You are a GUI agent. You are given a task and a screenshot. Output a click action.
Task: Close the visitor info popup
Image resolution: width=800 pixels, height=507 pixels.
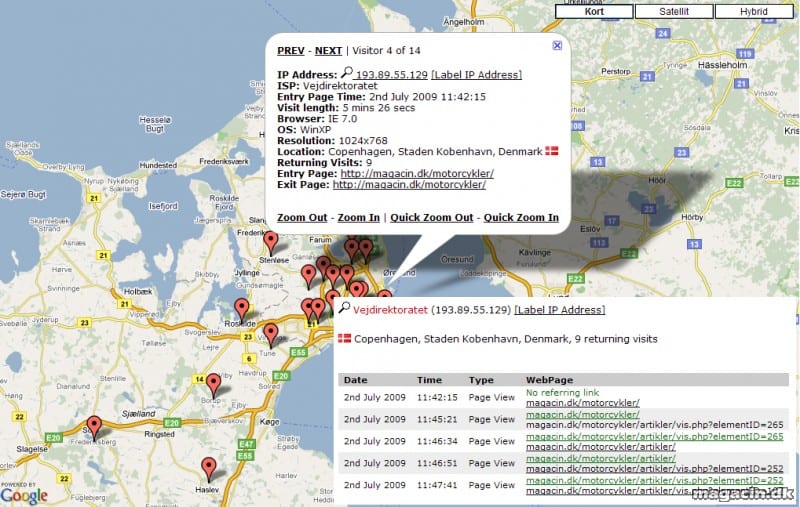point(557,45)
